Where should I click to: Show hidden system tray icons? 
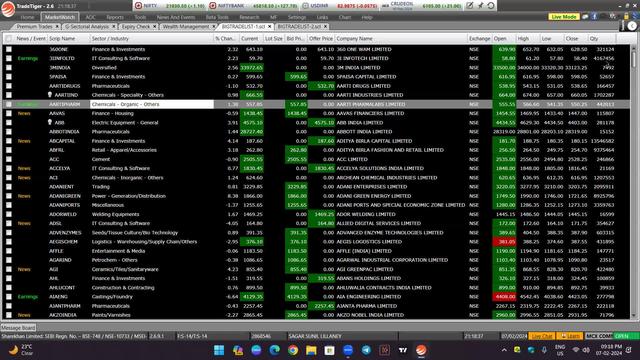[x=504, y=350]
